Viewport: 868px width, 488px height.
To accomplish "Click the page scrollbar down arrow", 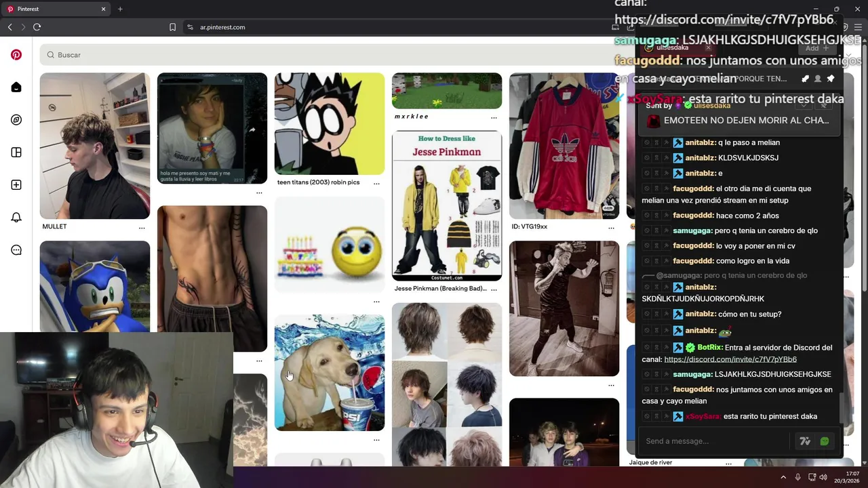I will coord(864,463).
